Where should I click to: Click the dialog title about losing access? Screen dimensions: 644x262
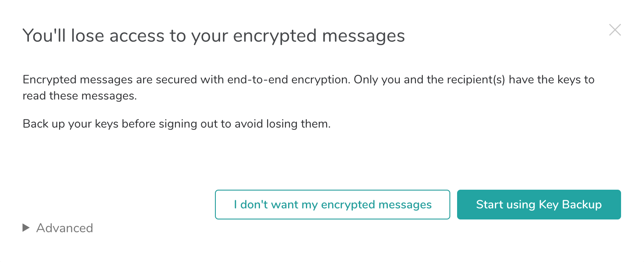[214, 36]
